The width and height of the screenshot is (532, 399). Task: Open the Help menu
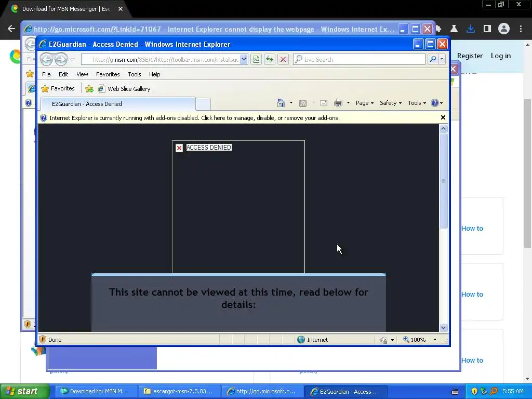pos(154,74)
